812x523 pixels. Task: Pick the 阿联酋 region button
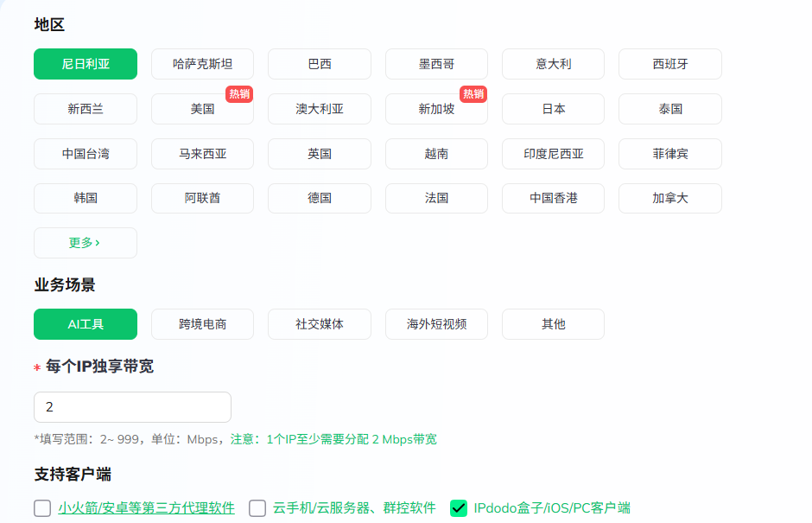pos(202,198)
